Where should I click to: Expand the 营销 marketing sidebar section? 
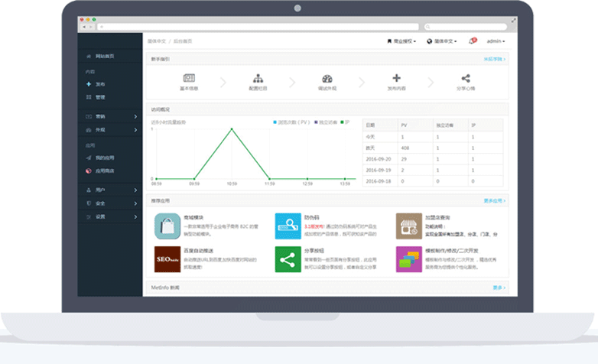(111, 116)
